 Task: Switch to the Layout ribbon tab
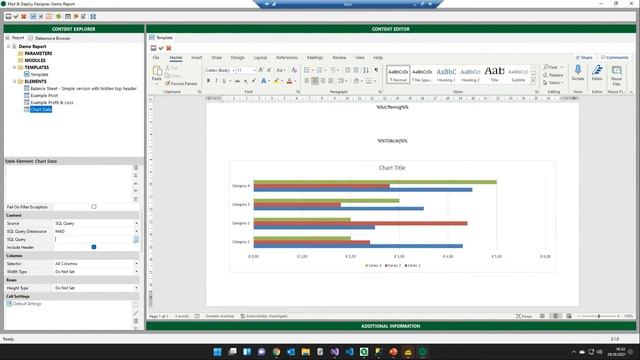pyautogui.click(x=260, y=58)
